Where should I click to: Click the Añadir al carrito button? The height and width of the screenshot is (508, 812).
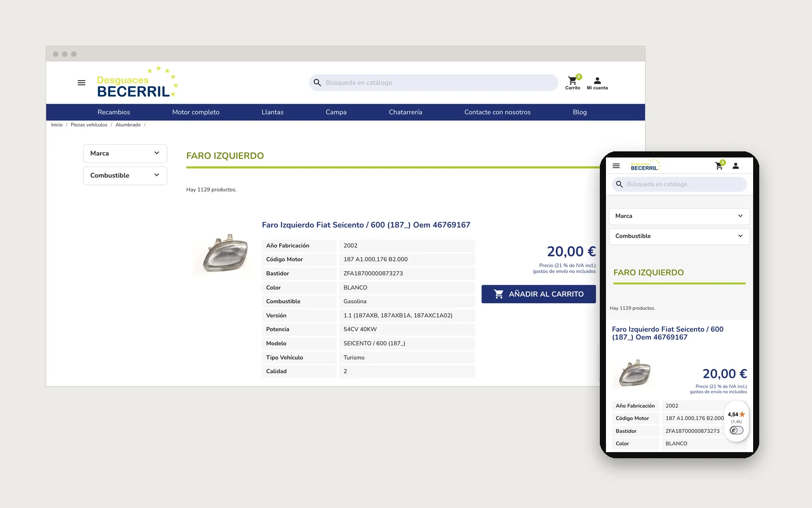pos(538,294)
